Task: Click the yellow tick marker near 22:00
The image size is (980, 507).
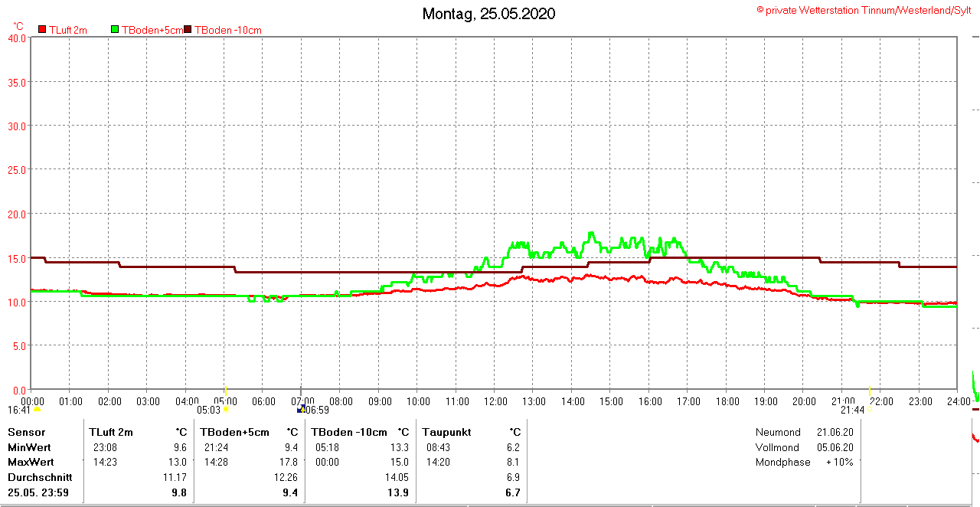Action: [x=870, y=391]
